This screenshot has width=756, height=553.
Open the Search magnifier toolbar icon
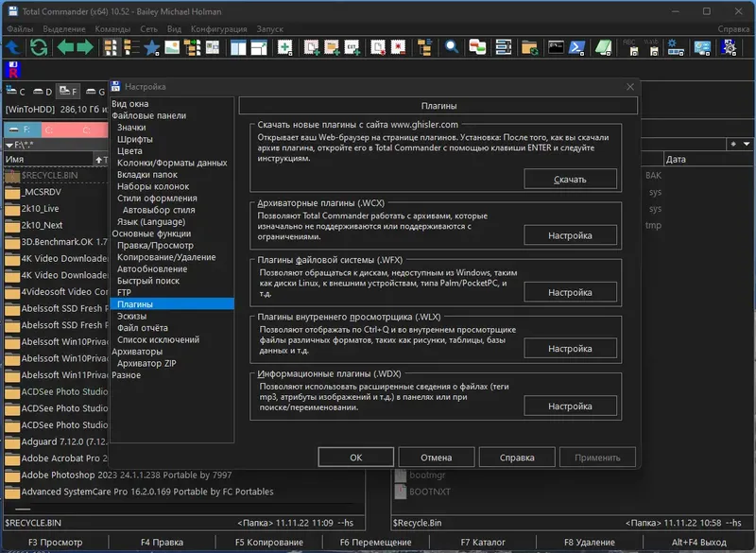(452, 47)
